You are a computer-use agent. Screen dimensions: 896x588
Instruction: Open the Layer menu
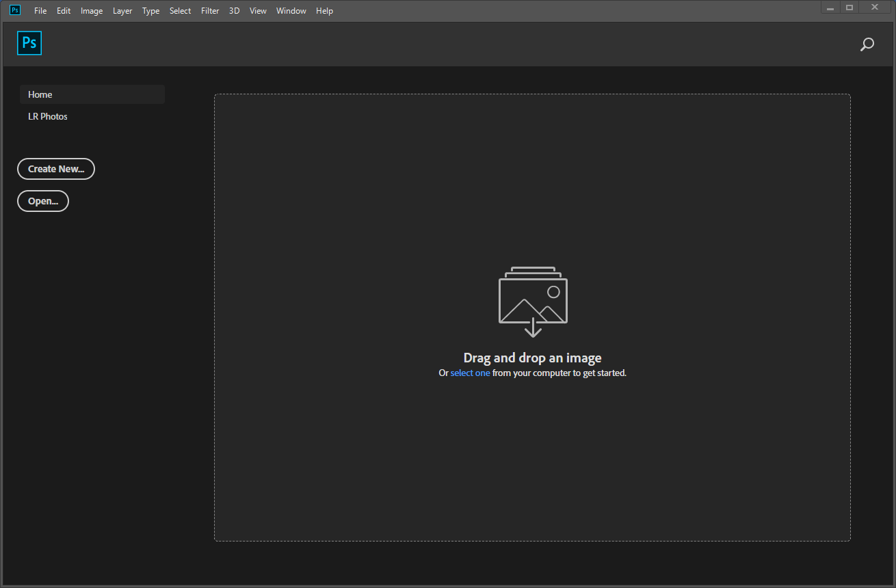click(x=122, y=10)
